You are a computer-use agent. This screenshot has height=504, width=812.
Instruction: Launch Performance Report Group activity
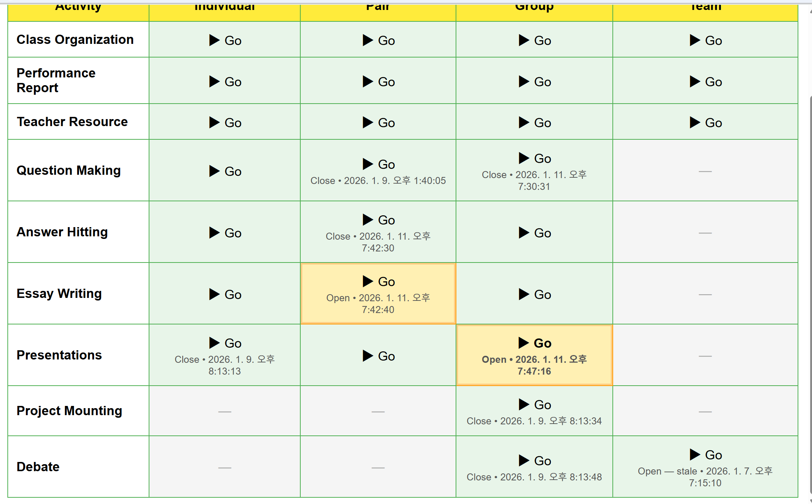pyautogui.click(x=535, y=81)
